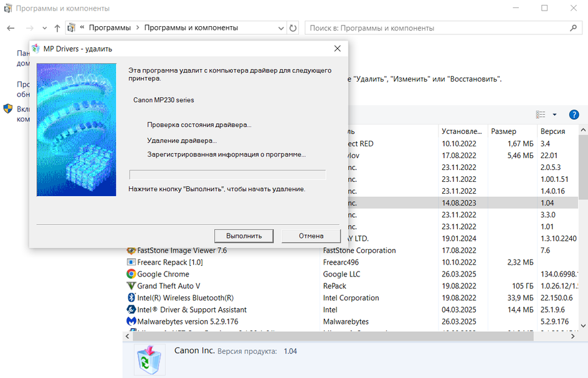
Task: Minimize the Programs and Features window
Action: pyautogui.click(x=516, y=8)
